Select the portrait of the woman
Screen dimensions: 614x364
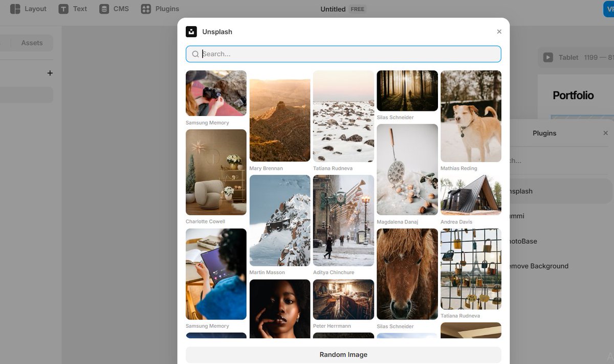(x=280, y=309)
